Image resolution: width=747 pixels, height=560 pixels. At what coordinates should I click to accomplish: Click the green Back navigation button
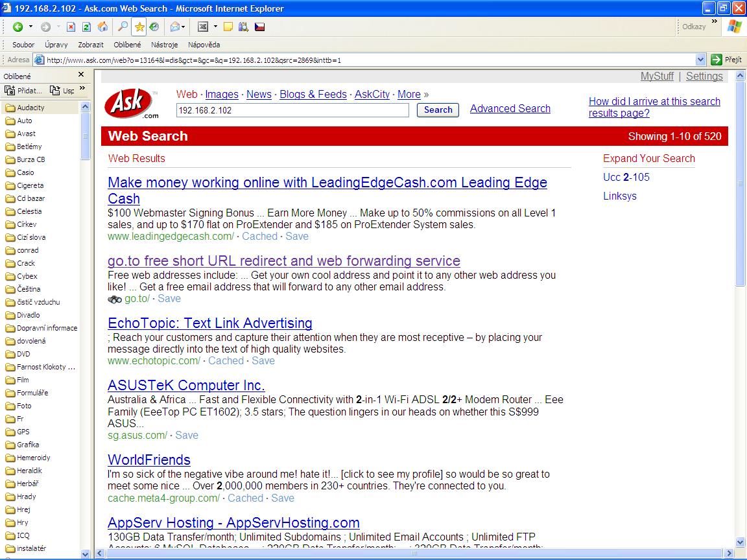18,27
